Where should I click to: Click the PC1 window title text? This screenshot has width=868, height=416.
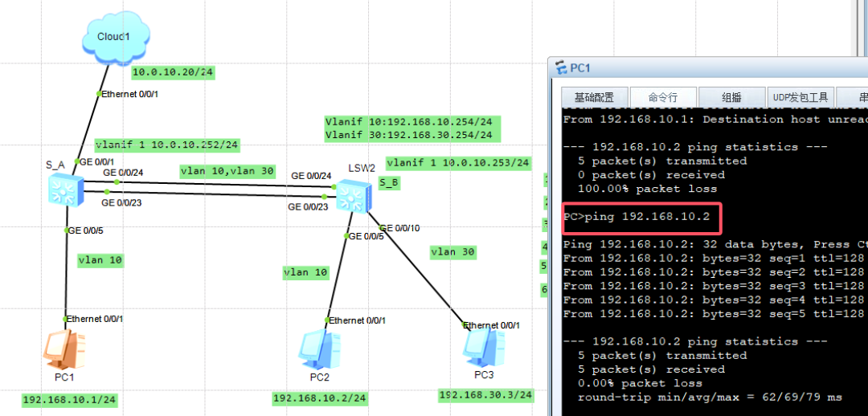point(581,68)
